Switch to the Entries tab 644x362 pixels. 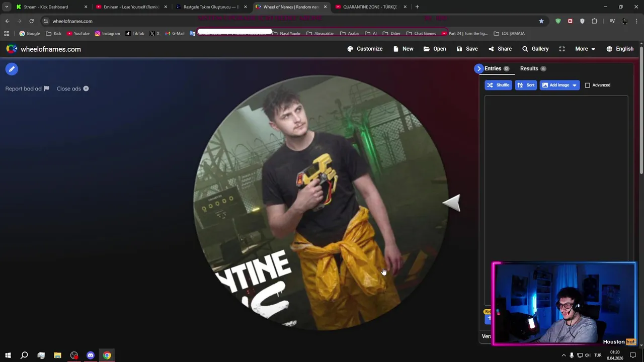point(497,68)
